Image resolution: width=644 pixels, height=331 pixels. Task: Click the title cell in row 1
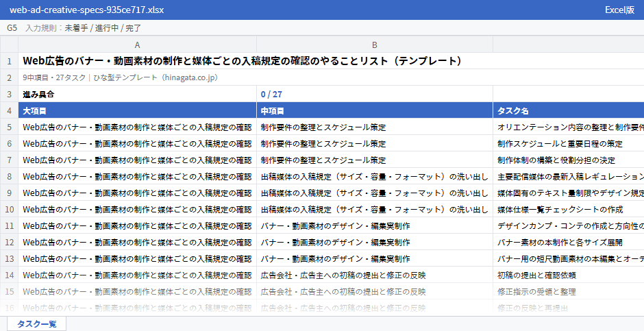(x=331, y=61)
